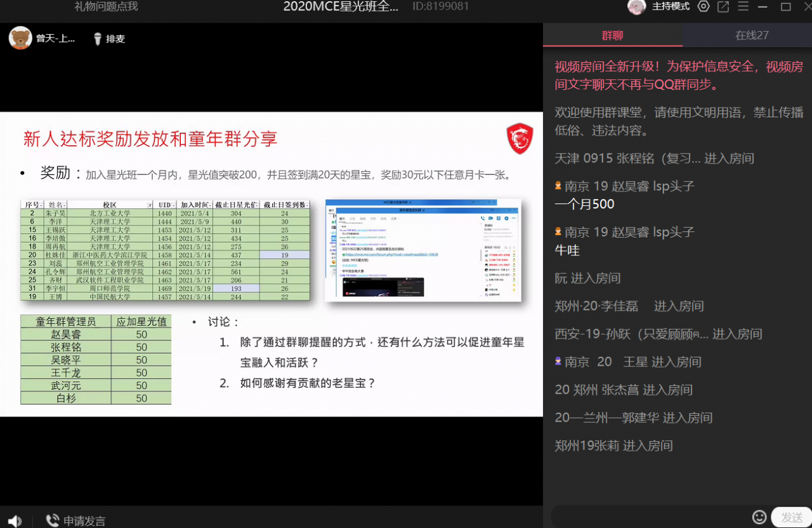Click the pop-out window icon
This screenshot has width=812, height=528.
click(x=723, y=6)
